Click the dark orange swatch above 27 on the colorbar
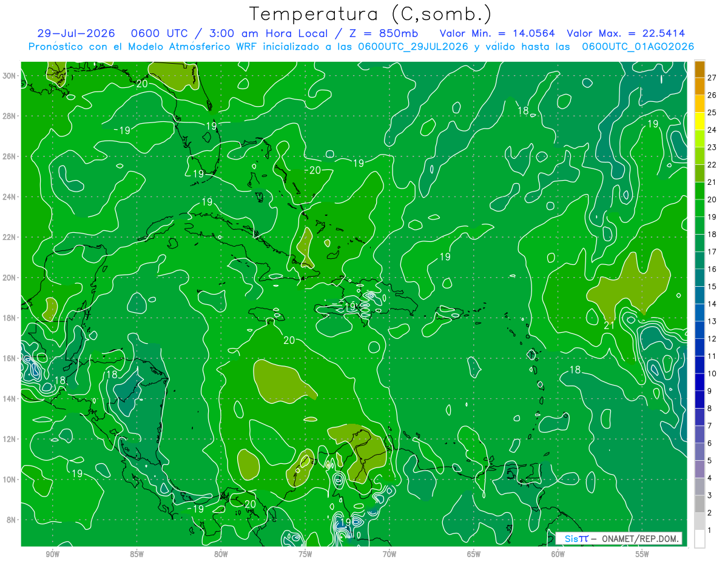 pyautogui.click(x=699, y=69)
